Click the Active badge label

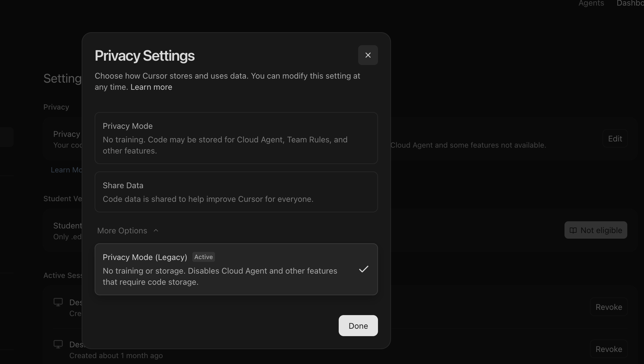[204, 257]
